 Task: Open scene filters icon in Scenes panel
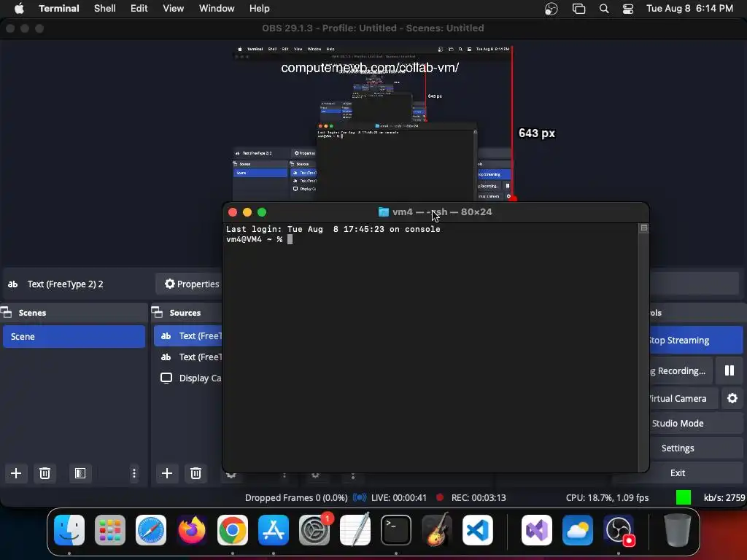[x=80, y=473]
